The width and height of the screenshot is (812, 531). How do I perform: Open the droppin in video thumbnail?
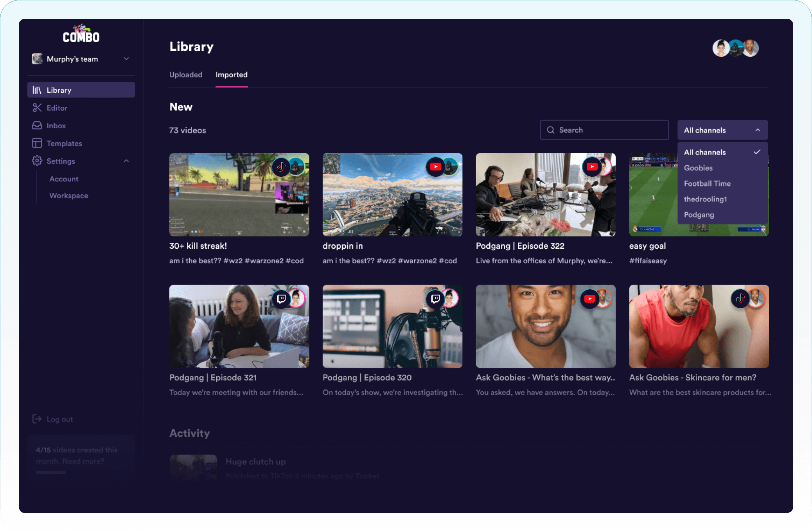[x=392, y=194]
